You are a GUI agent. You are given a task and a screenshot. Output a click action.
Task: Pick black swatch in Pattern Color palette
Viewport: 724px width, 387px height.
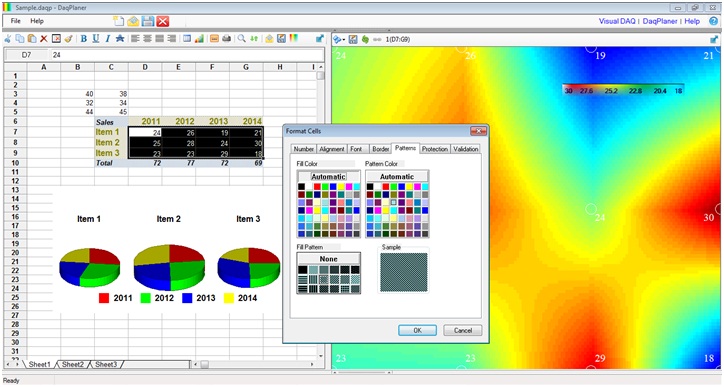[x=370, y=187]
